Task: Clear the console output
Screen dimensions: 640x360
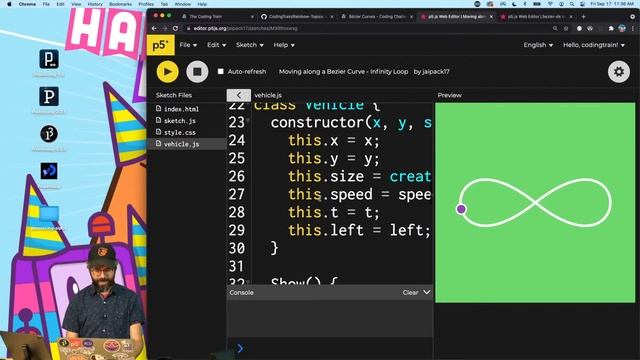Action: click(x=410, y=293)
